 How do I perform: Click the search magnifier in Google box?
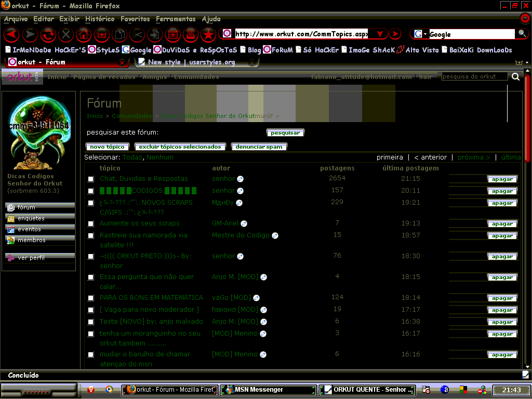[x=522, y=34]
